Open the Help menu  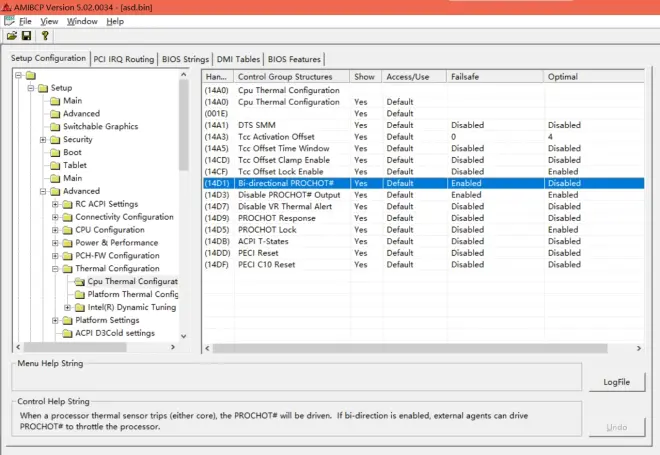pyautogui.click(x=115, y=21)
